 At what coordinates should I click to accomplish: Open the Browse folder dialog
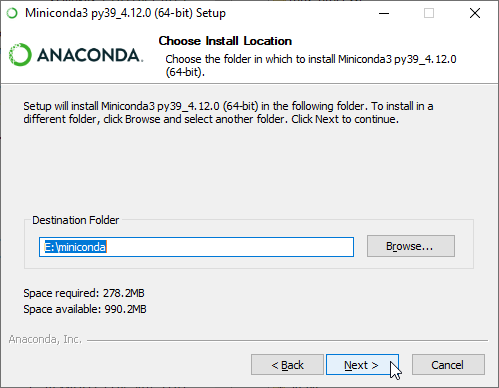(x=411, y=246)
